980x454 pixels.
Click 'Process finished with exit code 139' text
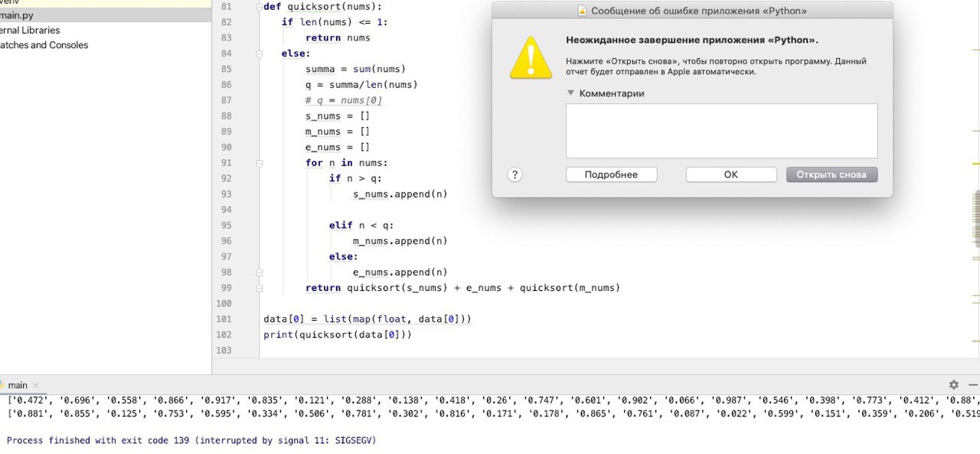tap(191, 440)
